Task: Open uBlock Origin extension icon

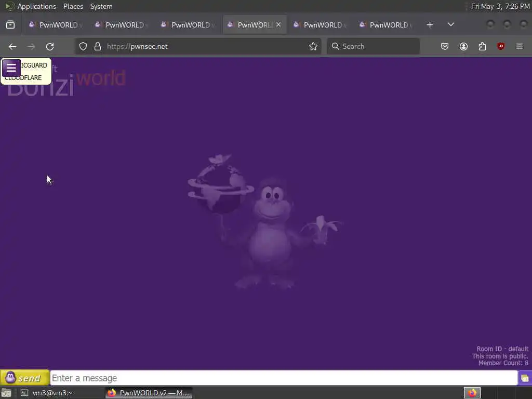Action: click(501, 46)
